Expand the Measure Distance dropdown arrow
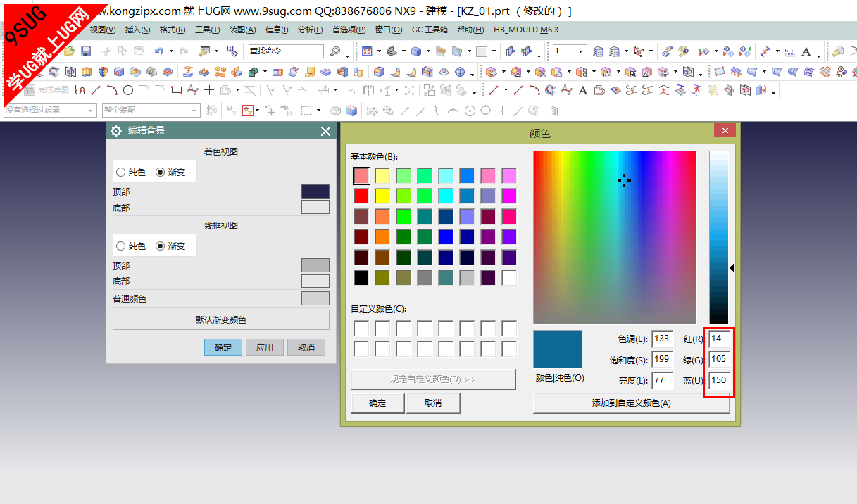The height and width of the screenshot is (504, 857). (x=777, y=51)
